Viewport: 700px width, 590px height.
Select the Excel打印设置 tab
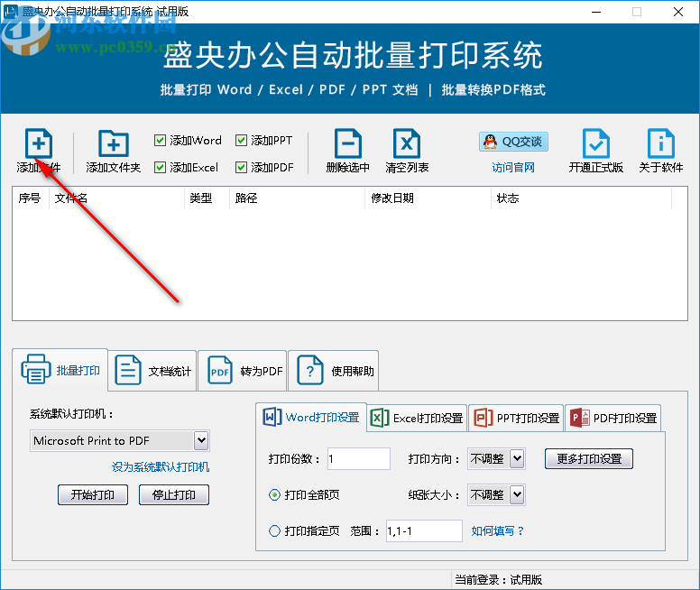(417, 418)
